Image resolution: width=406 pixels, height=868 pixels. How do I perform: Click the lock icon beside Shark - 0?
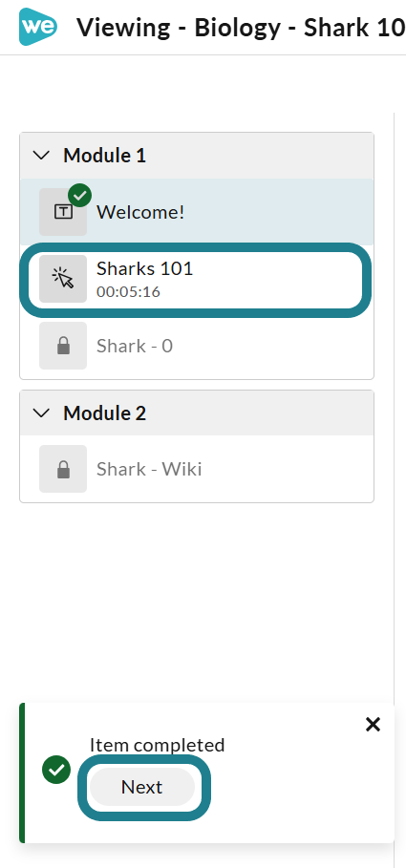coord(63,346)
